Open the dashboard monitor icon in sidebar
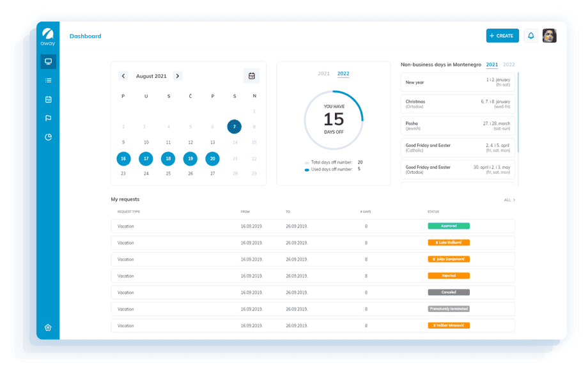Screen dimensions: 588x372 click(48, 61)
